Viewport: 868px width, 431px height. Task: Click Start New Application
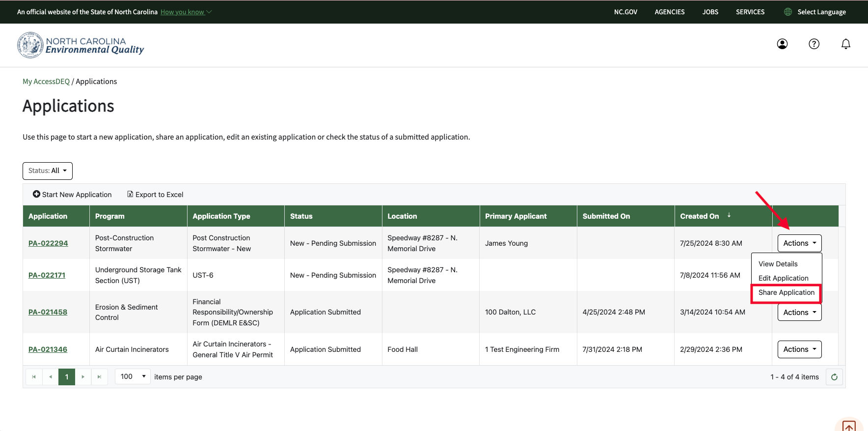pyautogui.click(x=72, y=195)
